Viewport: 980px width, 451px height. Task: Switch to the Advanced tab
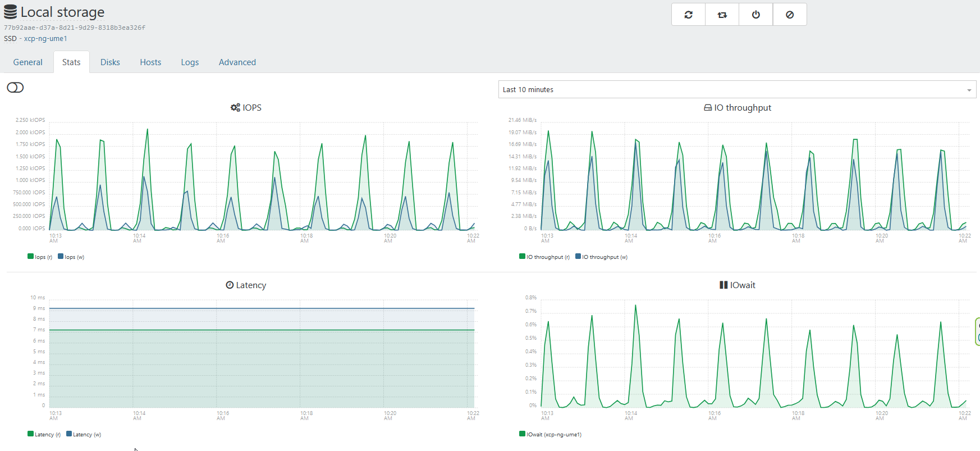pos(237,62)
